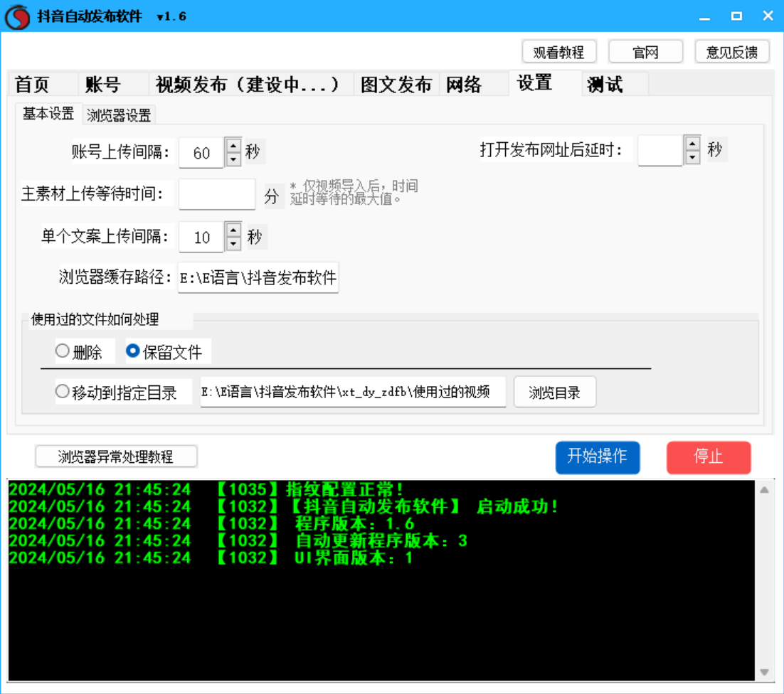Screen dimensions: 784x694
Task: Open the 浏览器异常处理教程 button
Action: (116, 457)
